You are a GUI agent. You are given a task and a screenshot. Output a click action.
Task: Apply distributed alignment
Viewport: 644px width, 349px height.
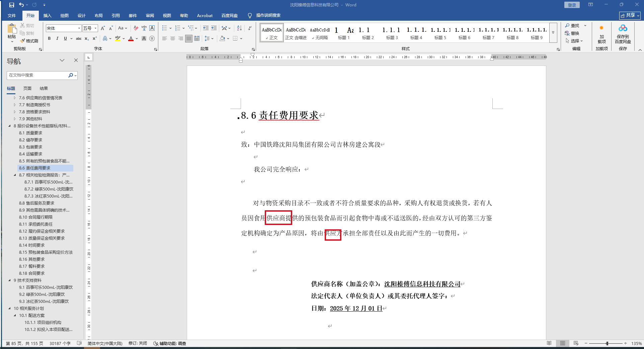pyautogui.click(x=197, y=39)
